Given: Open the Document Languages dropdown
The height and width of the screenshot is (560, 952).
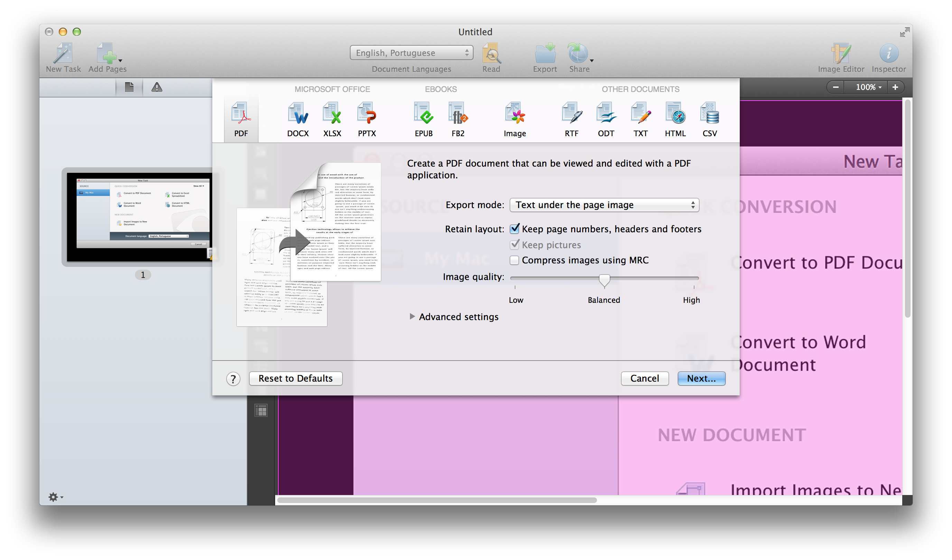Looking at the screenshot, I should coord(411,53).
